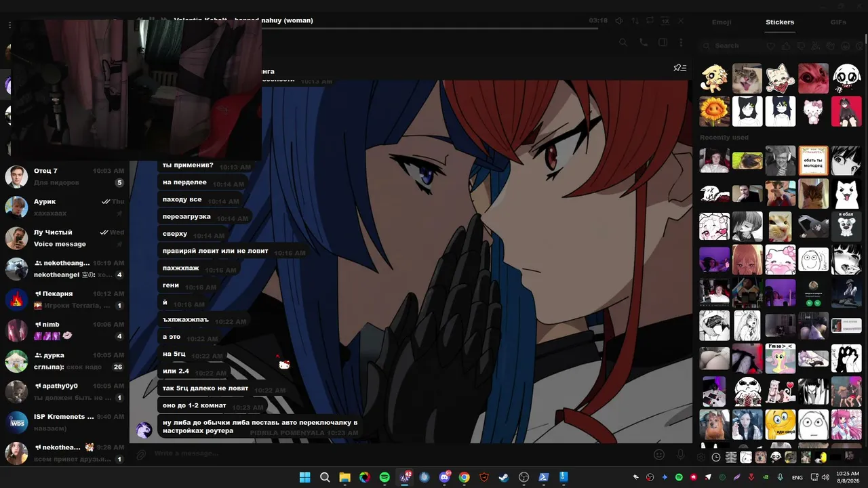Open Google Chrome from the taskbar
The width and height of the screenshot is (868, 488).
(x=464, y=477)
